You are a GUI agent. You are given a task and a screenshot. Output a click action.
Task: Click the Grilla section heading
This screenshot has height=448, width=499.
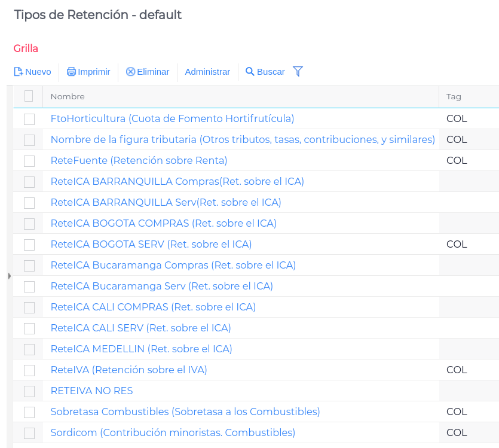26,48
